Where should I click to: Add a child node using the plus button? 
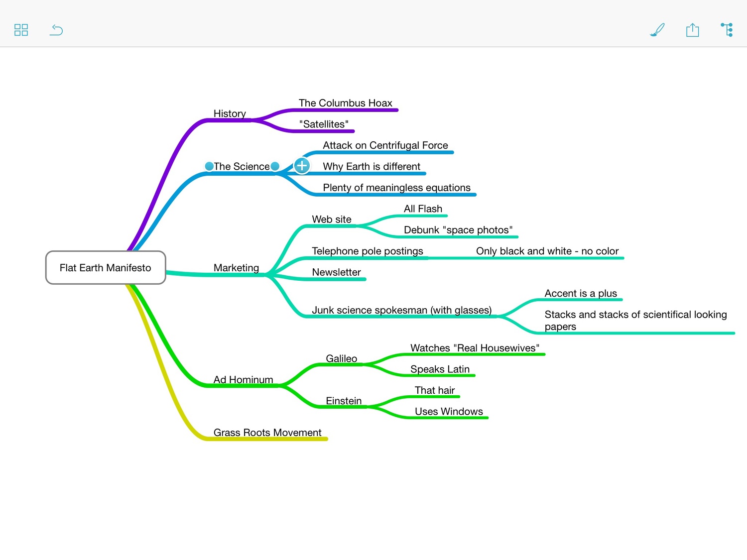coord(302,166)
